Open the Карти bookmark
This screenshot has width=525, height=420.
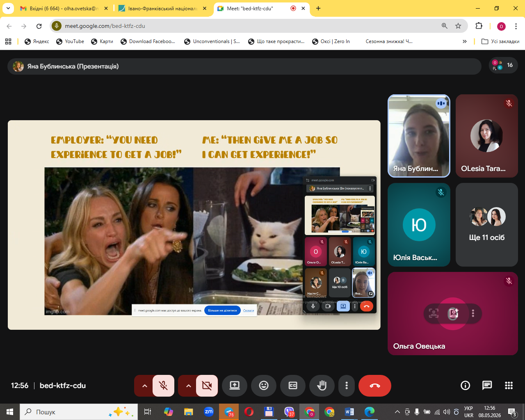click(102, 41)
